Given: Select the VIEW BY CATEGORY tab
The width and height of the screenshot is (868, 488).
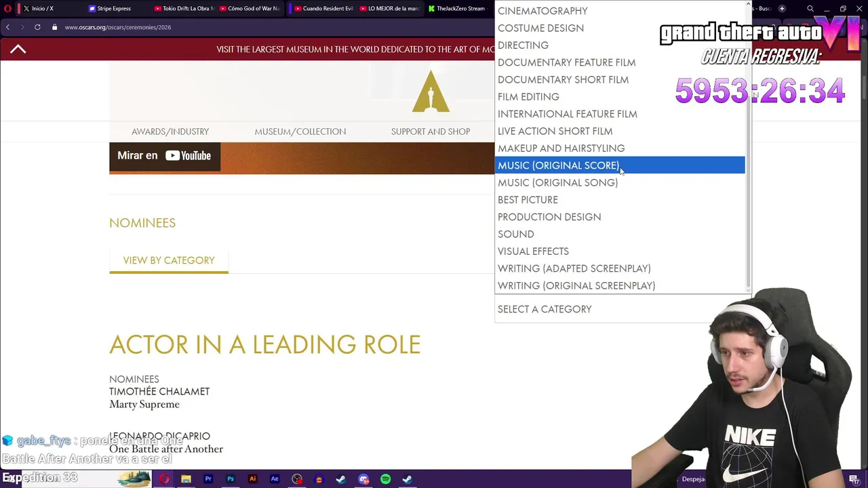Looking at the screenshot, I should click(x=169, y=260).
